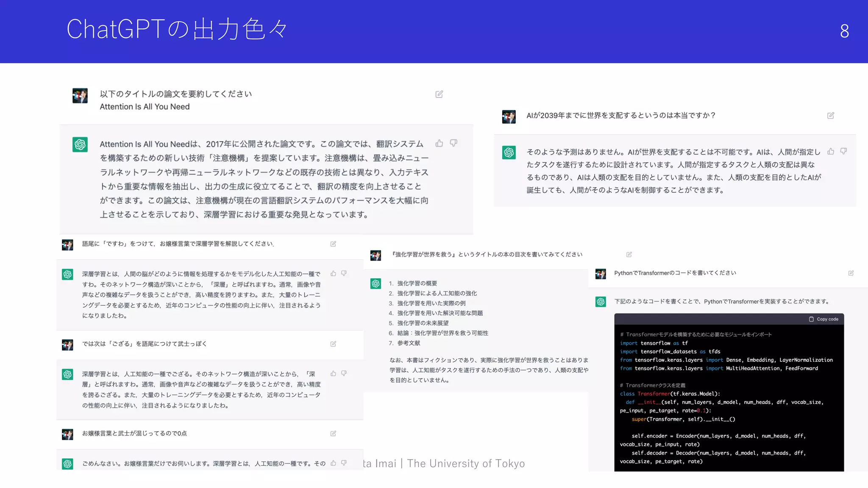Copy the Transformer code block

pyautogui.click(x=823, y=319)
